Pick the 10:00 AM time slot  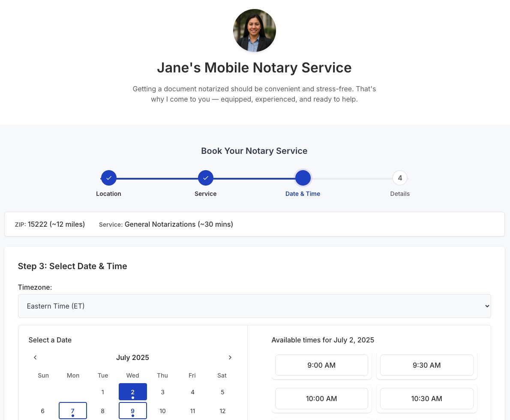pos(321,399)
